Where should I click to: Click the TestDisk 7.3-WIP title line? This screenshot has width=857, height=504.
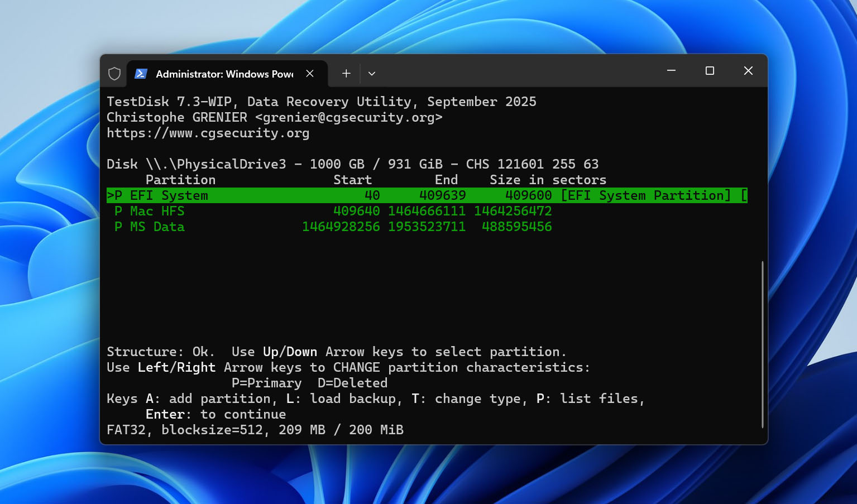[x=322, y=102]
